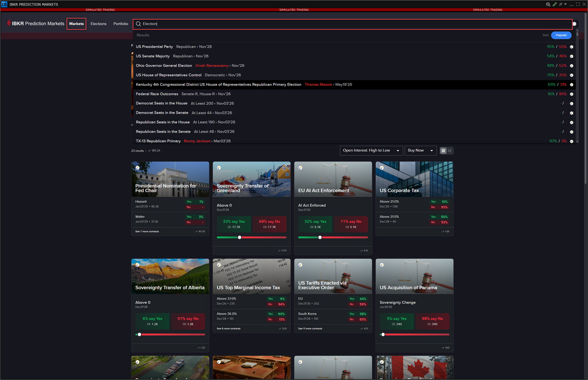Click check icon on Sovereignty Transfer of Alberta card
Screen dimensions: 588x380
click(x=138, y=265)
